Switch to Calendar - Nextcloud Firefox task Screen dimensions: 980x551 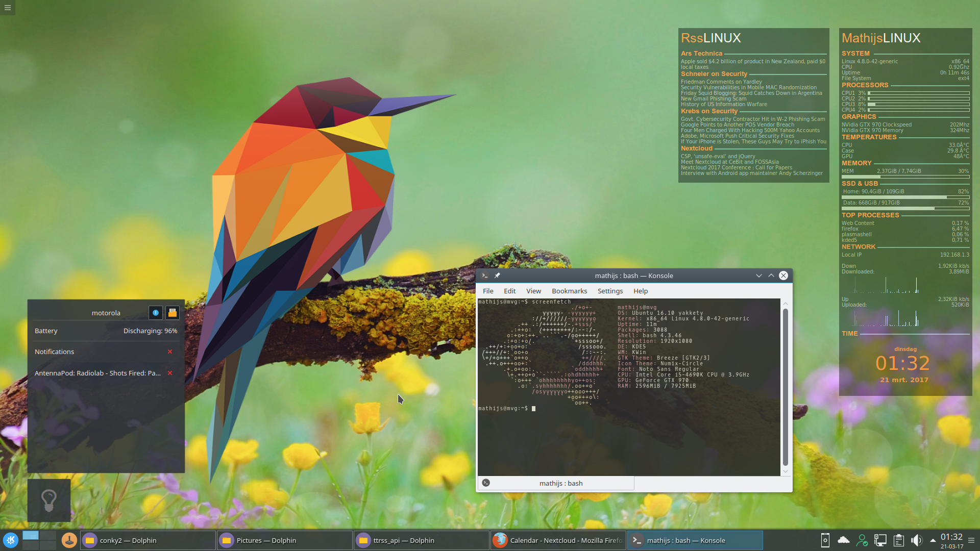pyautogui.click(x=558, y=540)
